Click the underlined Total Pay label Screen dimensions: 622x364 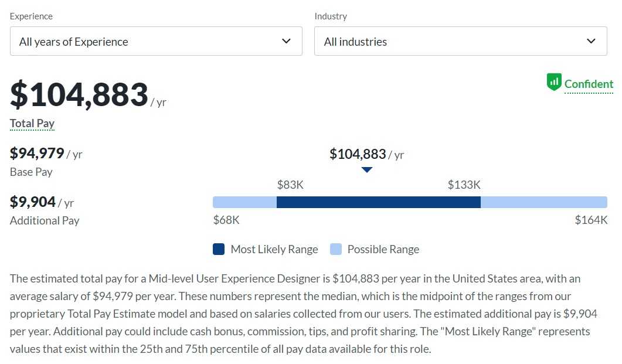pos(32,124)
